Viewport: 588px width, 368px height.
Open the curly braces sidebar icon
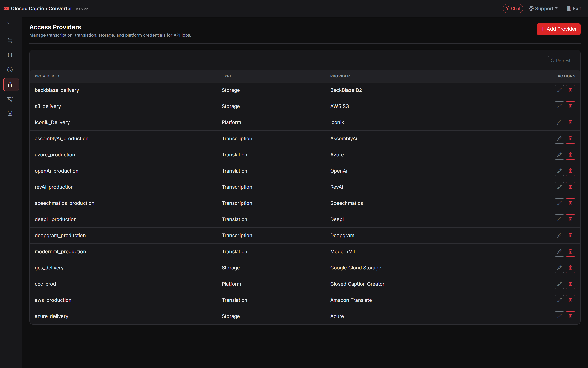tap(10, 55)
